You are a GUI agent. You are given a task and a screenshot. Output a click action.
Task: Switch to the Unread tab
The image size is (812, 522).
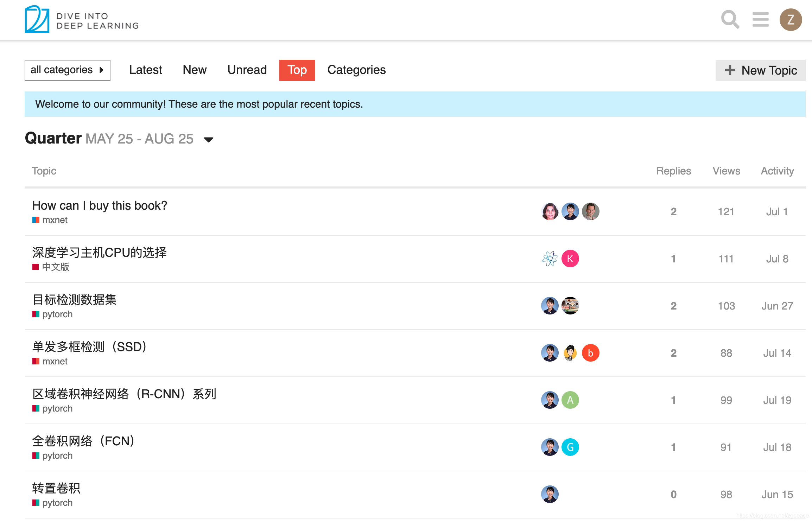[x=247, y=70]
